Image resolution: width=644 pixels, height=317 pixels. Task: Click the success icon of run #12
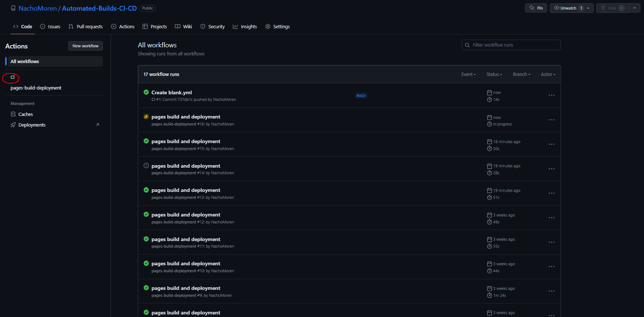point(146,214)
